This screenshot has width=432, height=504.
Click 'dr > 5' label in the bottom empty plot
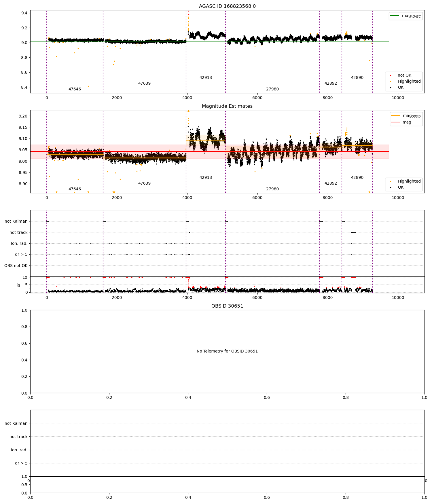point(21,463)
